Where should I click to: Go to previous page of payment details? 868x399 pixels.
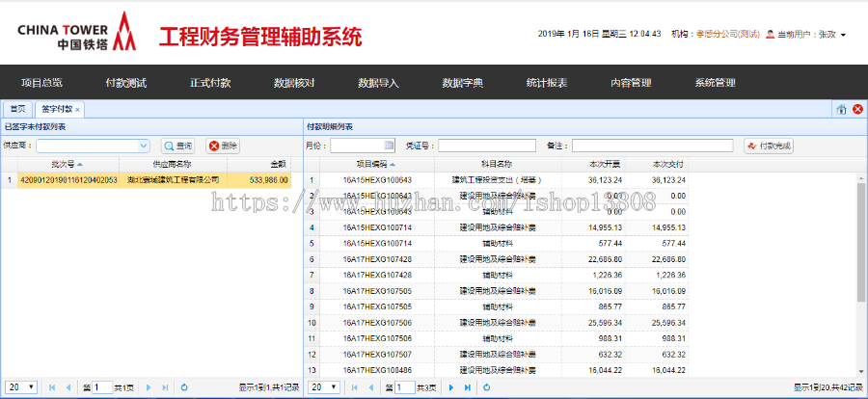click(371, 387)
